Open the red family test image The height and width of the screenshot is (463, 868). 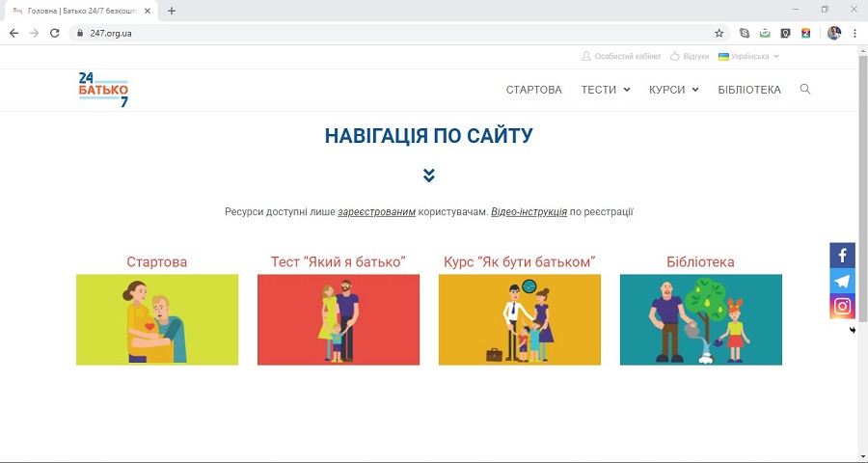pos(339,319)
